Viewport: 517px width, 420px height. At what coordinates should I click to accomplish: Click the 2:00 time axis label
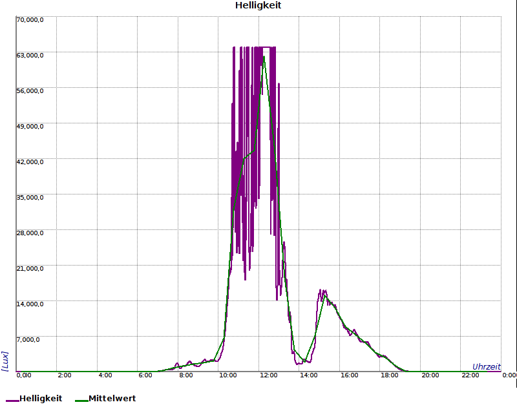(64, 375)
